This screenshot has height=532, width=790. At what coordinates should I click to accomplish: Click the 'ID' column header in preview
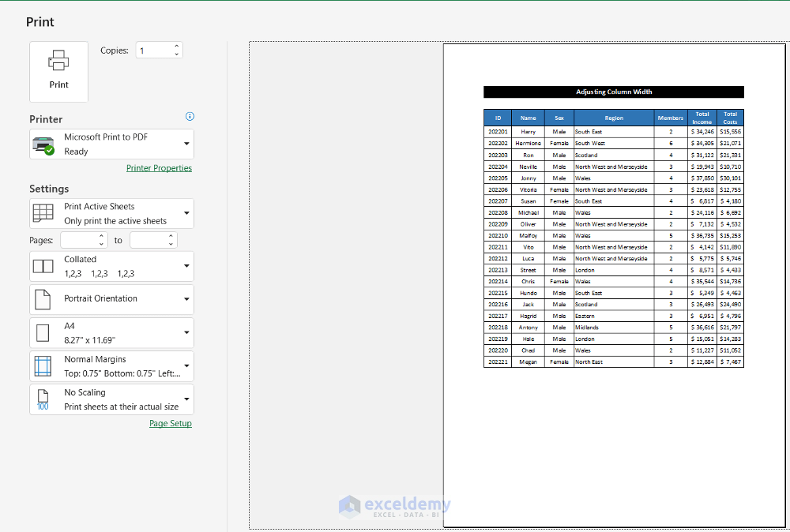click(x=498, y=118)
